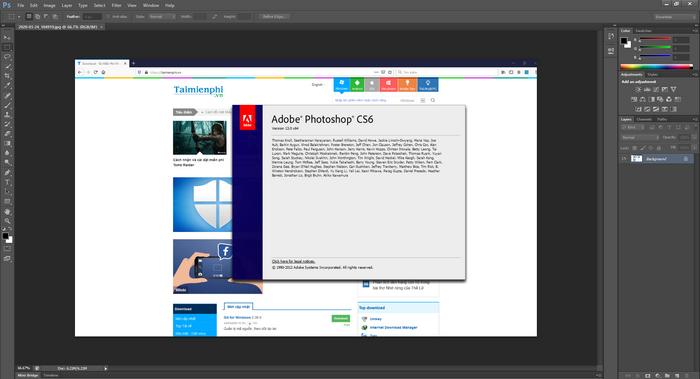Toggle Lock transparent pixels
700x379 pixels.
[x=634, y=148]
